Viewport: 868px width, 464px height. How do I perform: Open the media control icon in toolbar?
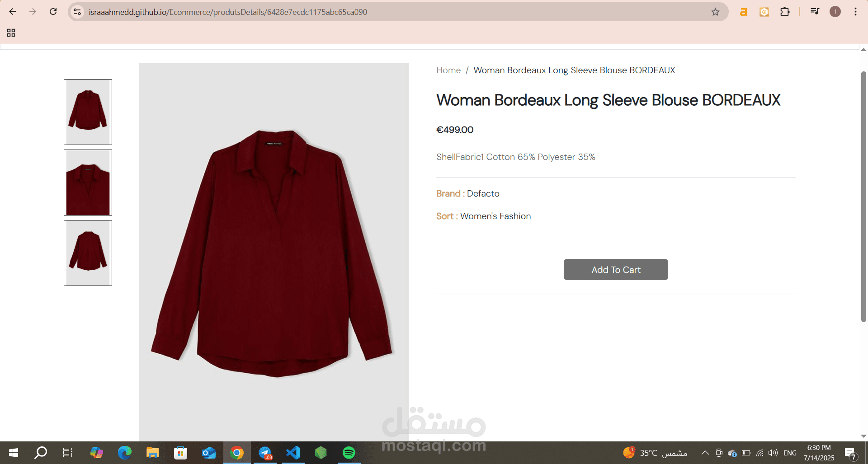815,12
